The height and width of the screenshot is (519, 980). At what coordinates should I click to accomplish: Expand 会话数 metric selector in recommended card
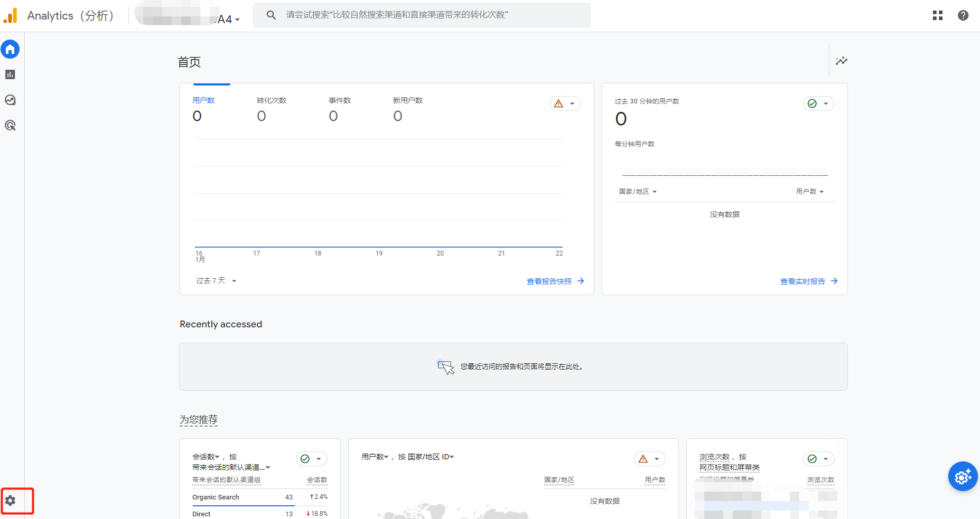click(206, 457)
